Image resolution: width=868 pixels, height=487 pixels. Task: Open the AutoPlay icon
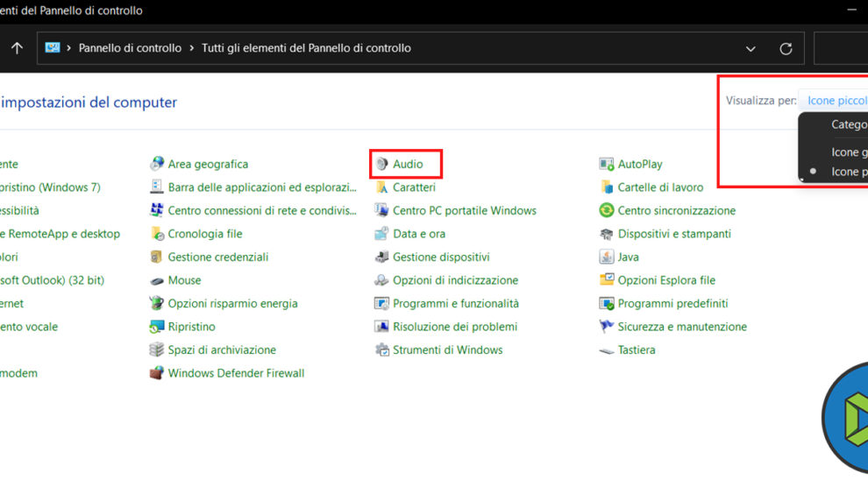pos(607,164)
